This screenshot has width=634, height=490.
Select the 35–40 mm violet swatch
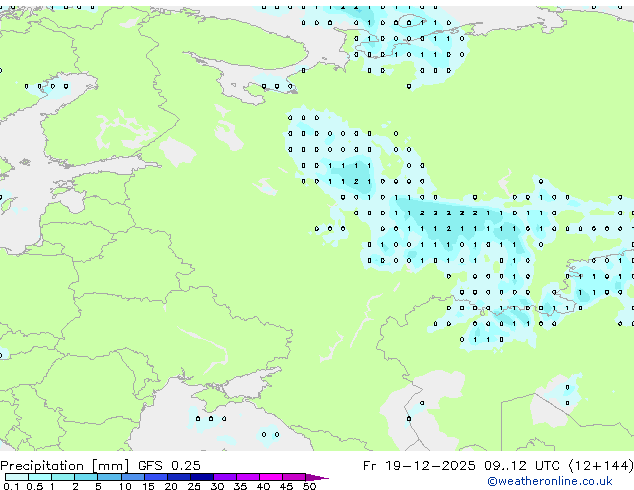[x=248, y=477]
